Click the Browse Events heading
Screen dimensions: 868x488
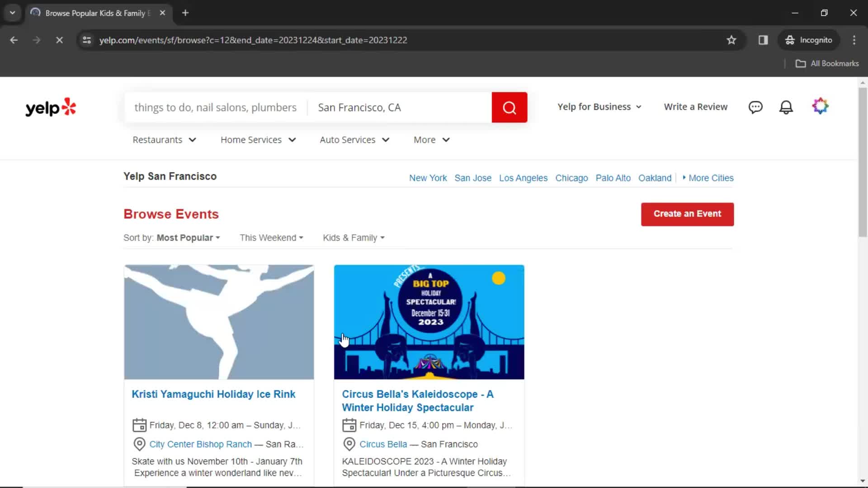[171, 214]
